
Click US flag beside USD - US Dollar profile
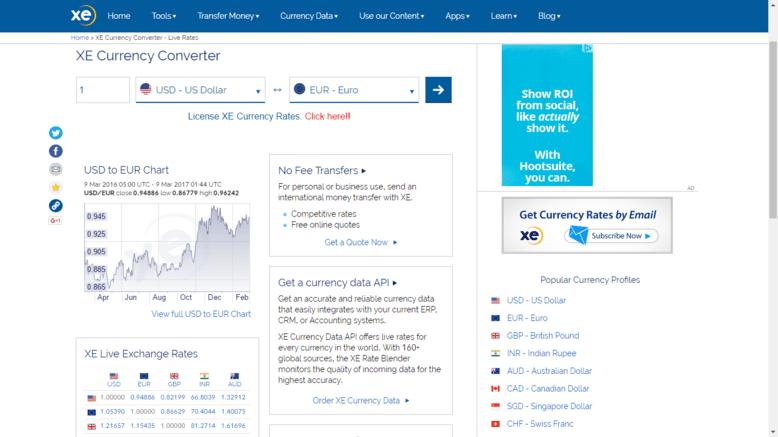(x=495, y=301)
